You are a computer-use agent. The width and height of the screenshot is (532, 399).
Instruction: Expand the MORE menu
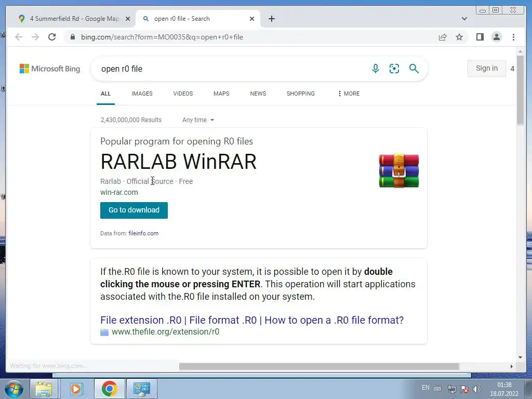pos(349,94)
